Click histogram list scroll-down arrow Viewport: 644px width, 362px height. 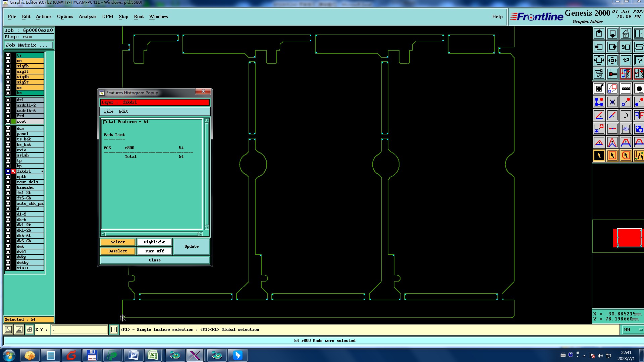pos(207,228)
